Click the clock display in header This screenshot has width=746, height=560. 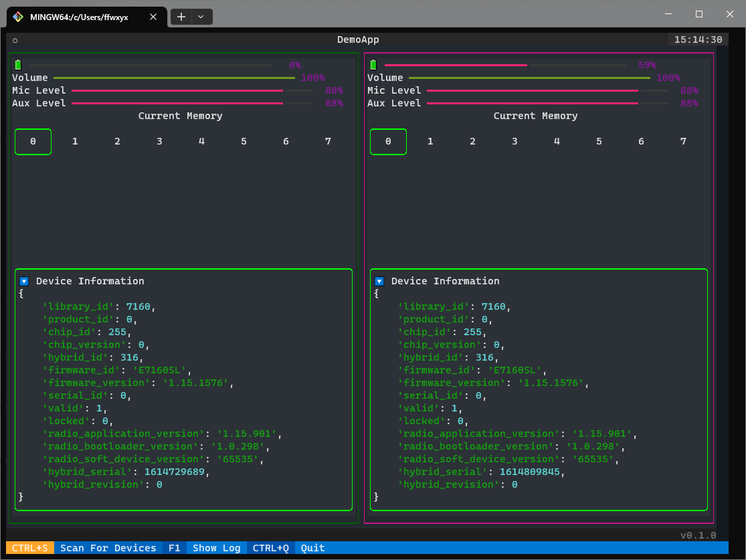pos(698,40)
